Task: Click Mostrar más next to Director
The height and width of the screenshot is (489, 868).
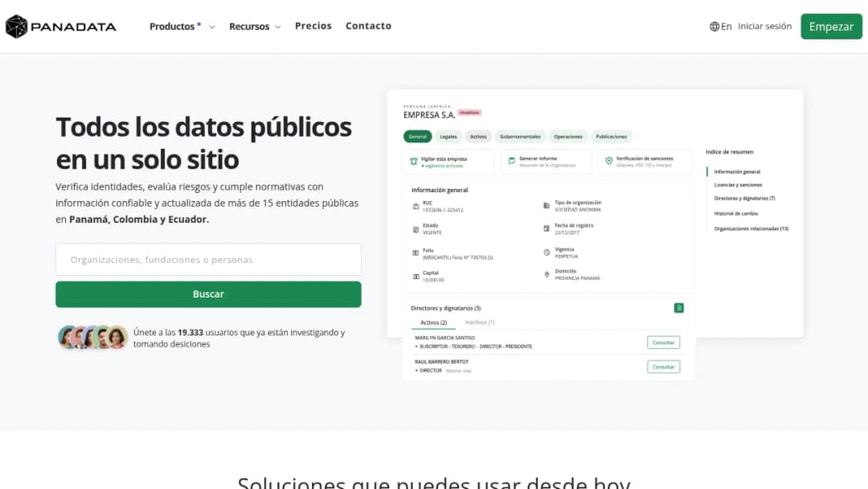Action: [458, 371]
